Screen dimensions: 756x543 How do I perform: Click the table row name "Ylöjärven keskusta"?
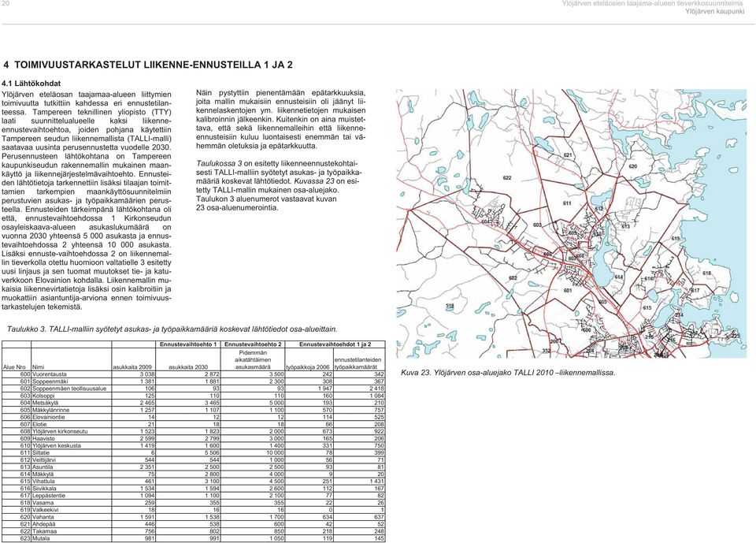pyautogui.click(x=57, y=446)
